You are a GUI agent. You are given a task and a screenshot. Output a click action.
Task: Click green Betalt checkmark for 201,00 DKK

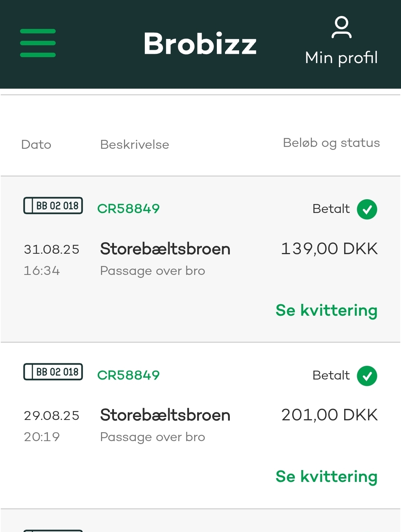tap(367, 376)
